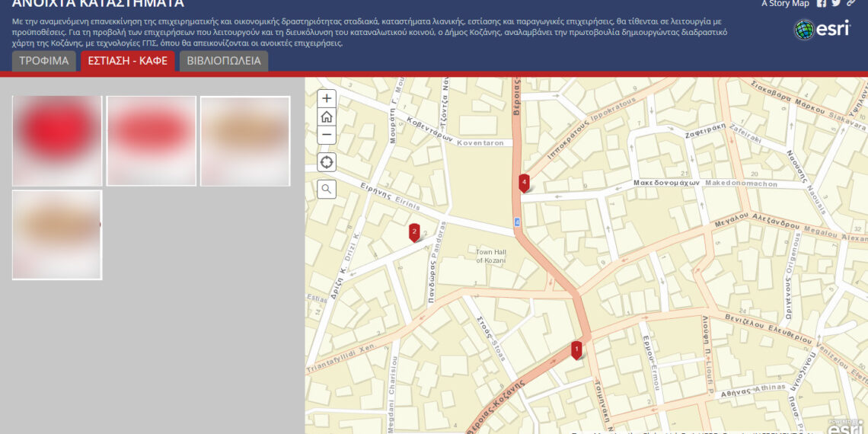Click the Esri globe logo
Screen dimensions: 868x434
(x=804, y=30)
